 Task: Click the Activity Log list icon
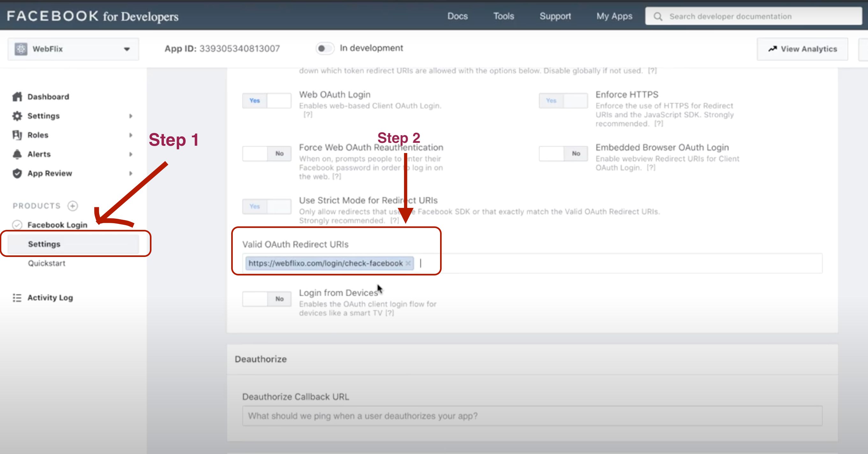point(17,298)
